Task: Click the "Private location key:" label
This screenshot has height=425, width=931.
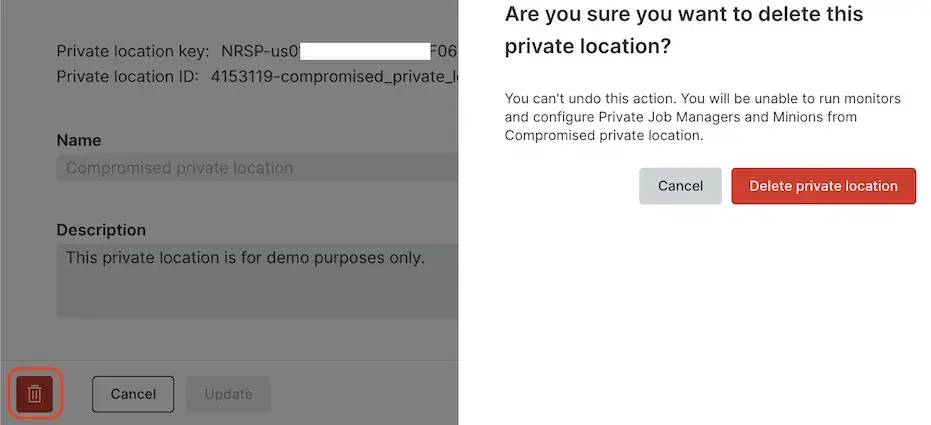Action: click(133, 51)
